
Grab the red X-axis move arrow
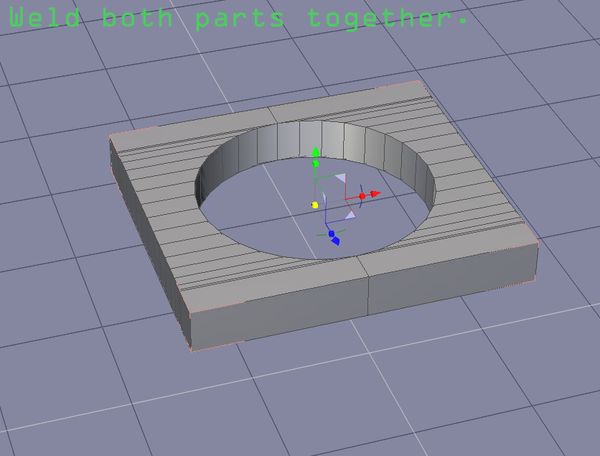[x=375, y=194]
